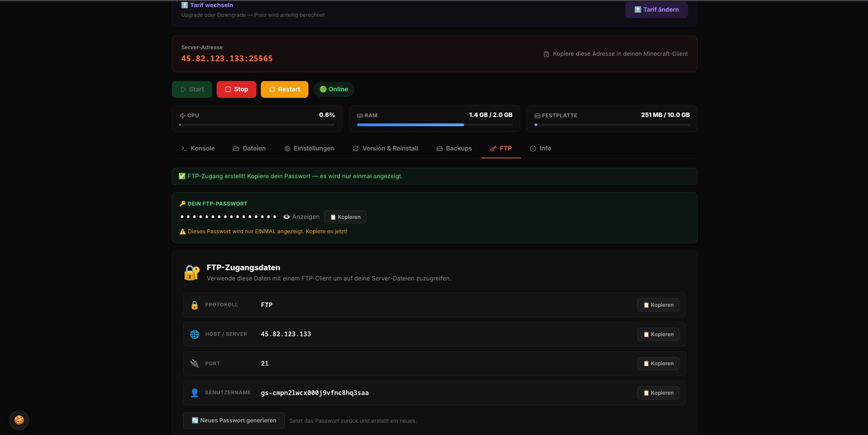Click the globe icon in Host / Server row
Screen dimensions: 868x435
point(194,334)
